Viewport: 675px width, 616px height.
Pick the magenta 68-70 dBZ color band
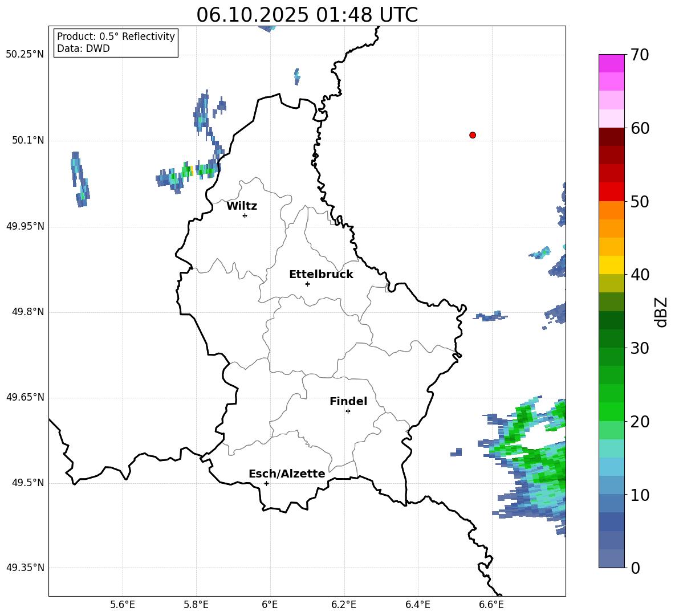(611, 64)
